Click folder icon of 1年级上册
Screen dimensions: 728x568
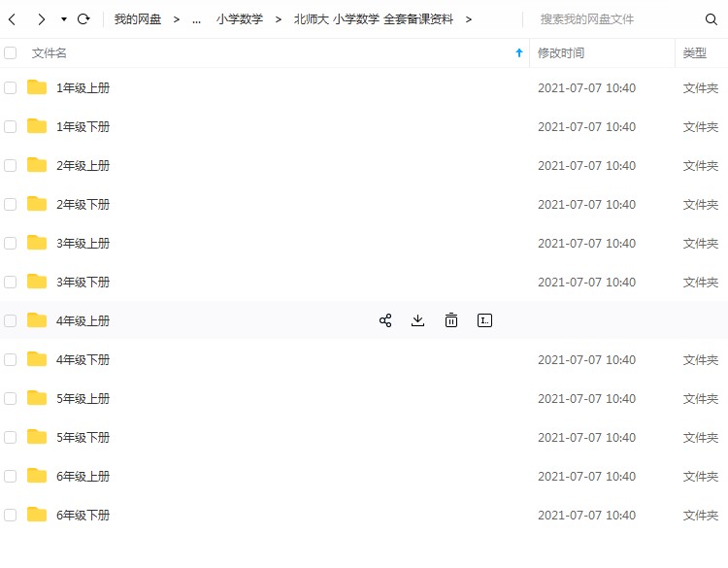click(37, 86)
